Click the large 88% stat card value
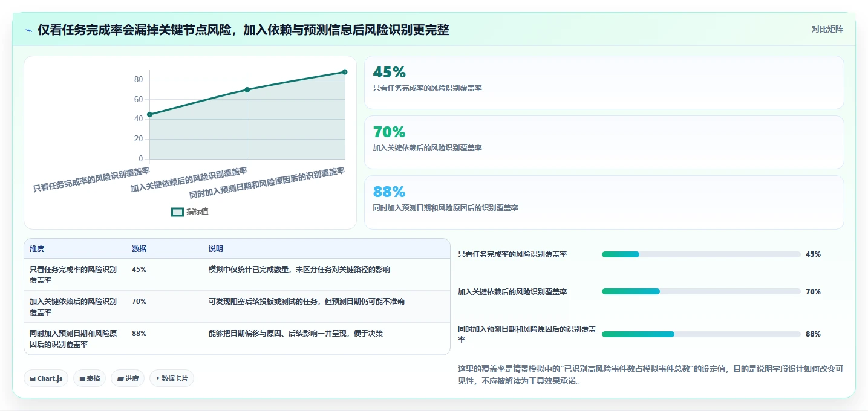Viewport: 868px width, 411px height. point(389,192)
